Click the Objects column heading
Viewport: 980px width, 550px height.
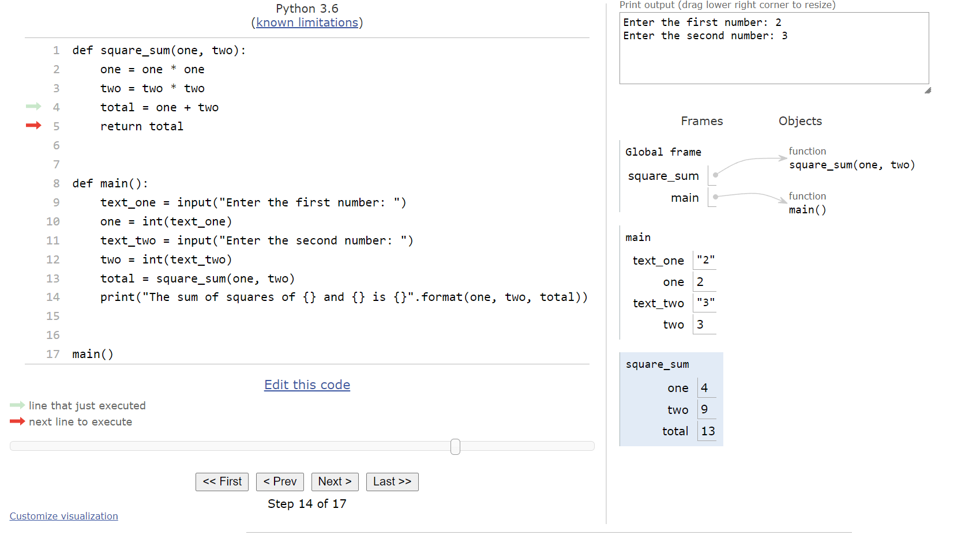pos(800,121)
